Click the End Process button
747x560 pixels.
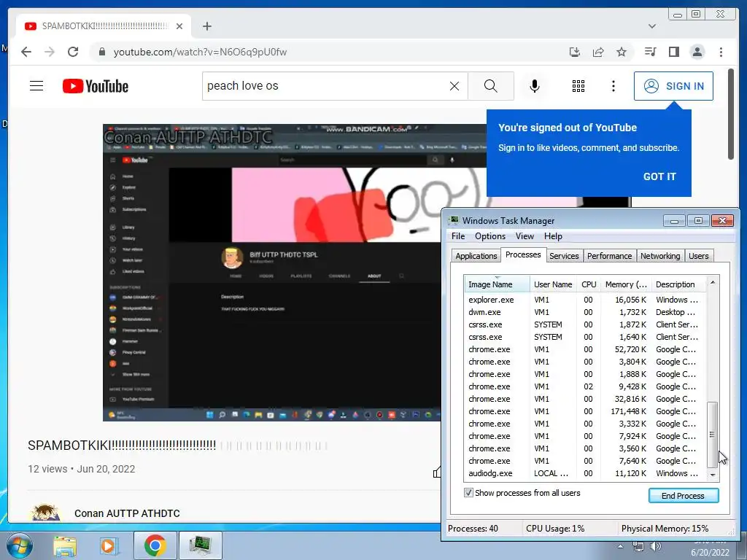click(683, 496)
